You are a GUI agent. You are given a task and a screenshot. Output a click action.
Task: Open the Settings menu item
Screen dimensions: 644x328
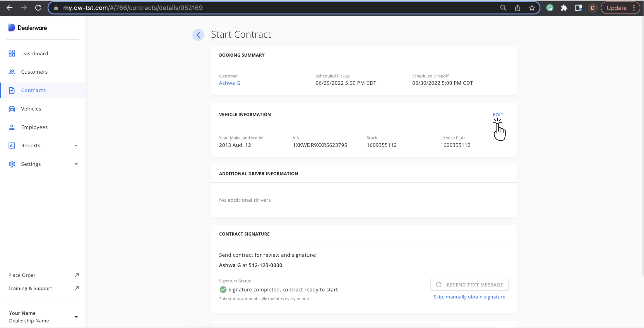tap(43, 164)
